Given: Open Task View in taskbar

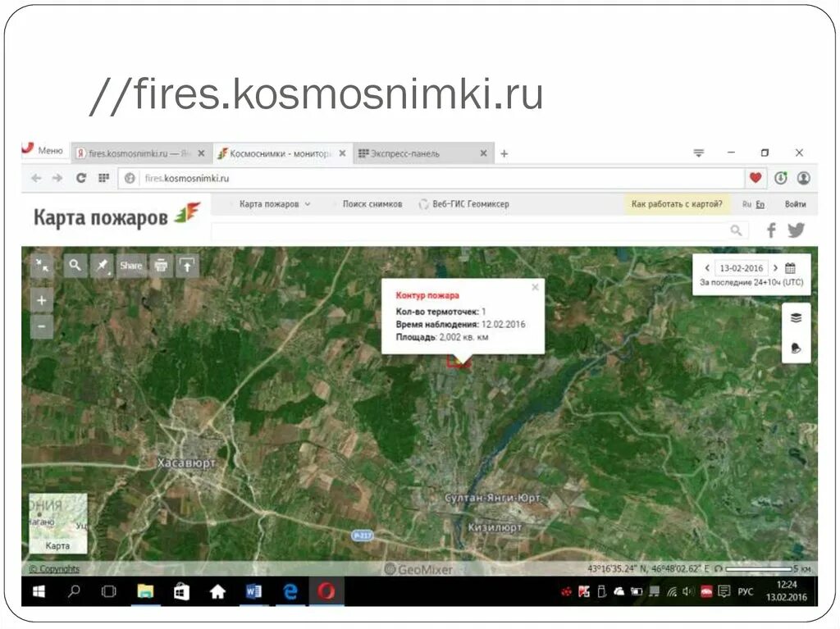Looking at the screenshot, I should (x=109, y=591).
